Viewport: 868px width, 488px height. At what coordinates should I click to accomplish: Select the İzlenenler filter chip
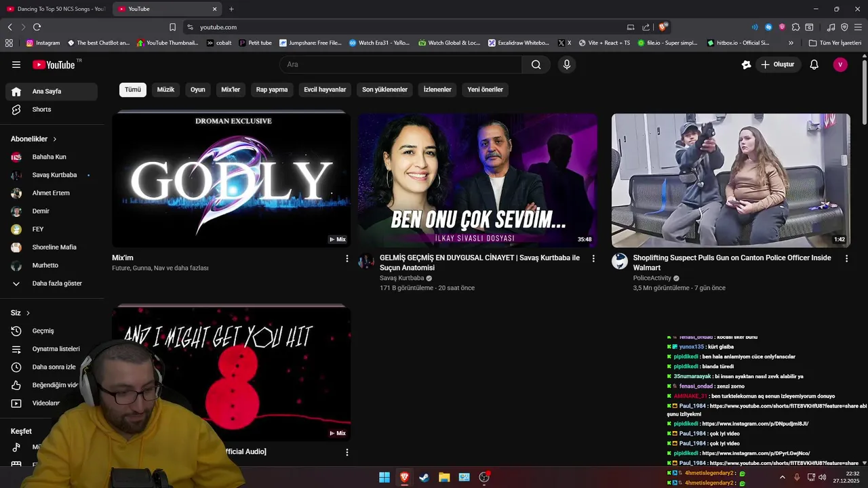(x=437, y=89)
